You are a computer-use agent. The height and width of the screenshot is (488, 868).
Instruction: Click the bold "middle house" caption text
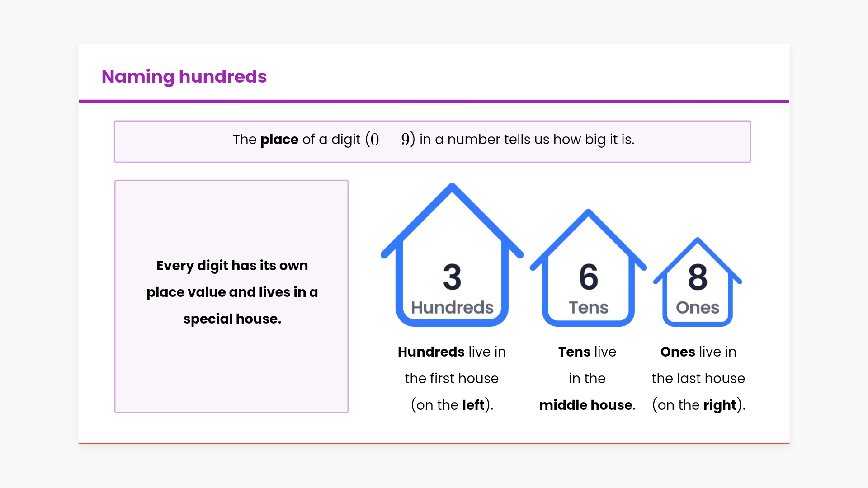586,405
